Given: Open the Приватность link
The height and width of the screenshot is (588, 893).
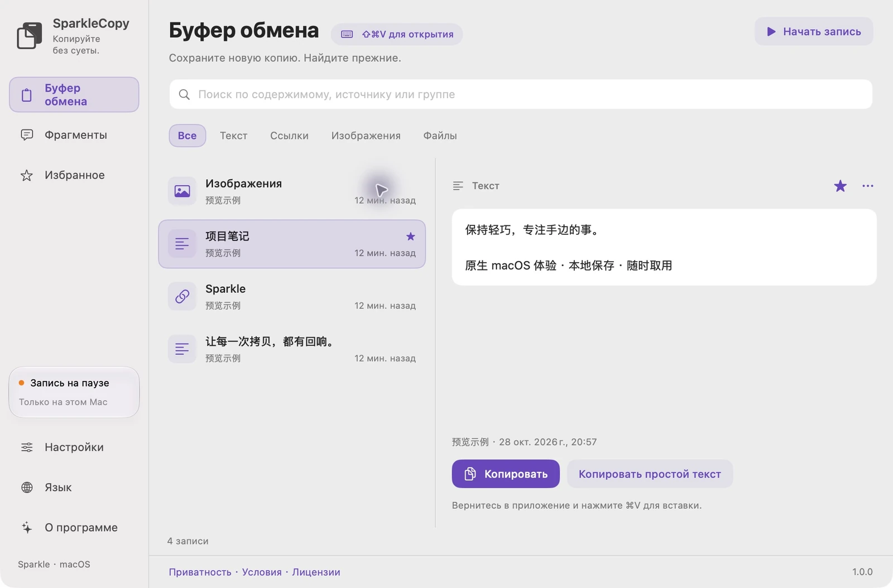Looking at the screenshot, I should point(200,572).
